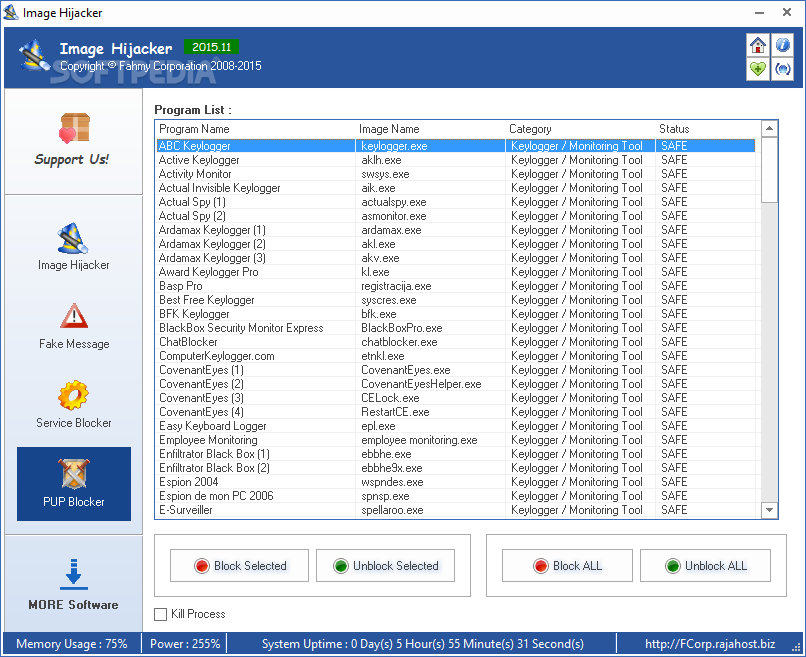
Task: Open the FCorp.rajahost.biz link
Action: coord(710,644)
